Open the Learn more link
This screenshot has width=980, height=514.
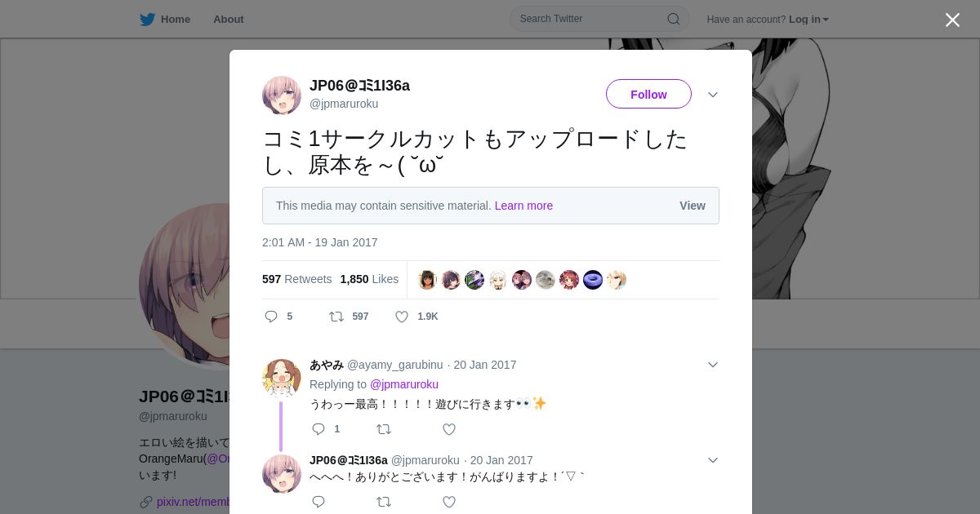pos(523,206)
